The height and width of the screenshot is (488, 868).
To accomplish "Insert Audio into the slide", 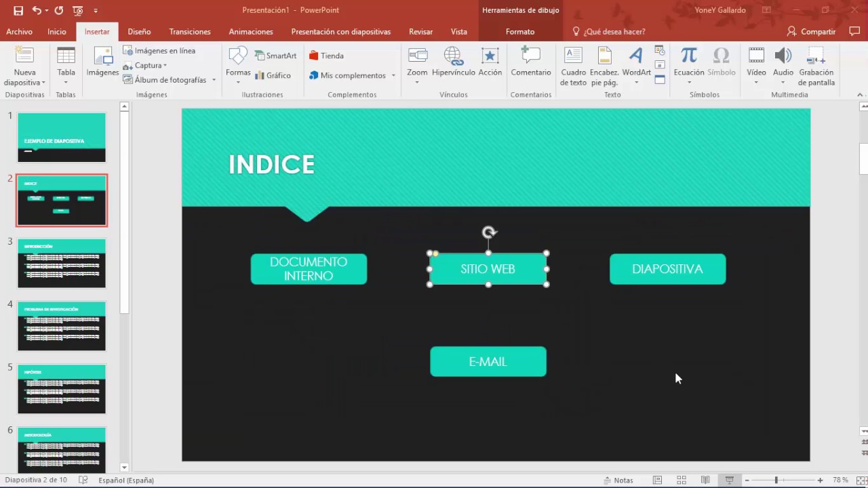I will [783, 66].
